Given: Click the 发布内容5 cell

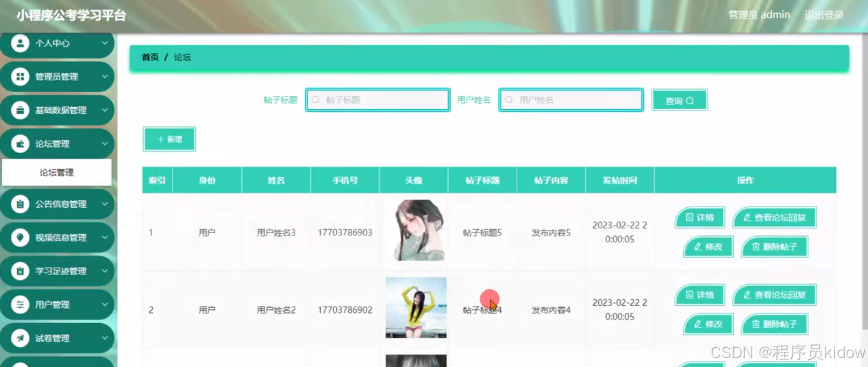Looking at the screenshot, I should coord(551,233).
